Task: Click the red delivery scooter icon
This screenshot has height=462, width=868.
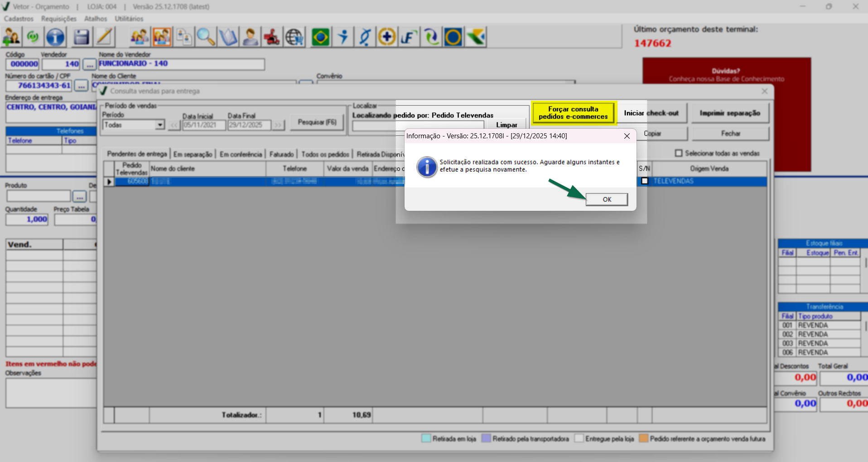Action: 272,37
